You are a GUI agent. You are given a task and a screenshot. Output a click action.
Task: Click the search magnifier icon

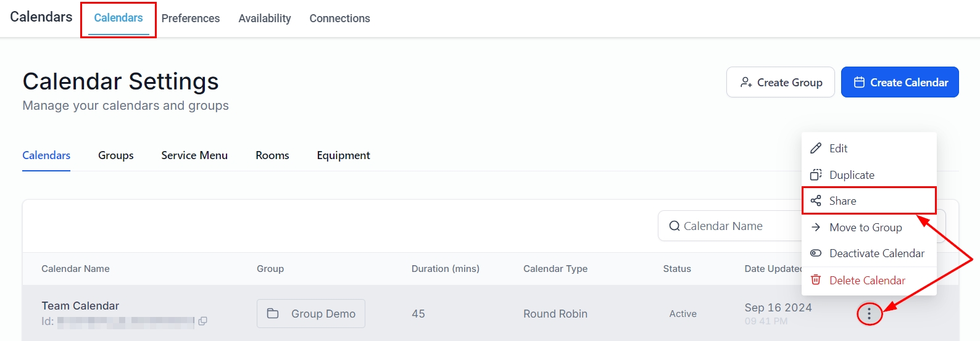(675, 226)
